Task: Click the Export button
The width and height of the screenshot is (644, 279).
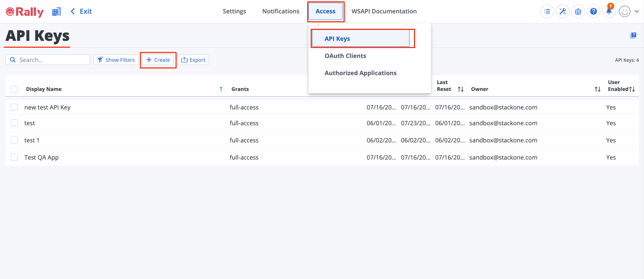Action: click(x=193, y=60)
